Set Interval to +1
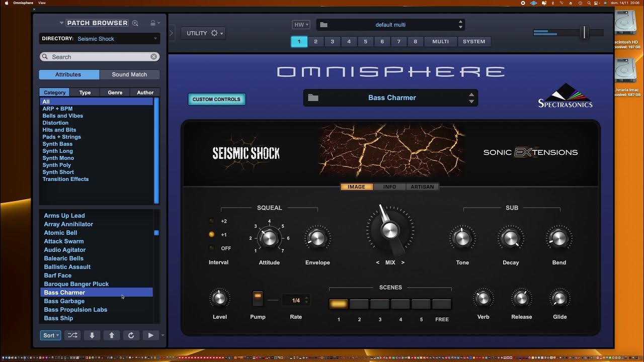The width and height of the screenshot is (644, 362). pos(212,234)
